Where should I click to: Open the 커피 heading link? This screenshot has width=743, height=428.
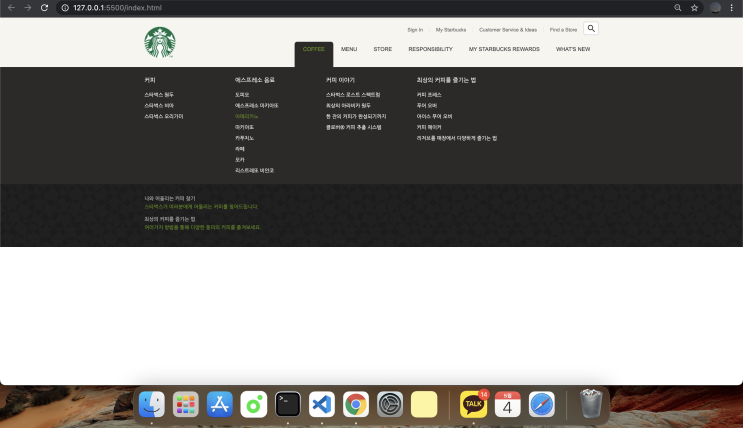tap(150, 80)
